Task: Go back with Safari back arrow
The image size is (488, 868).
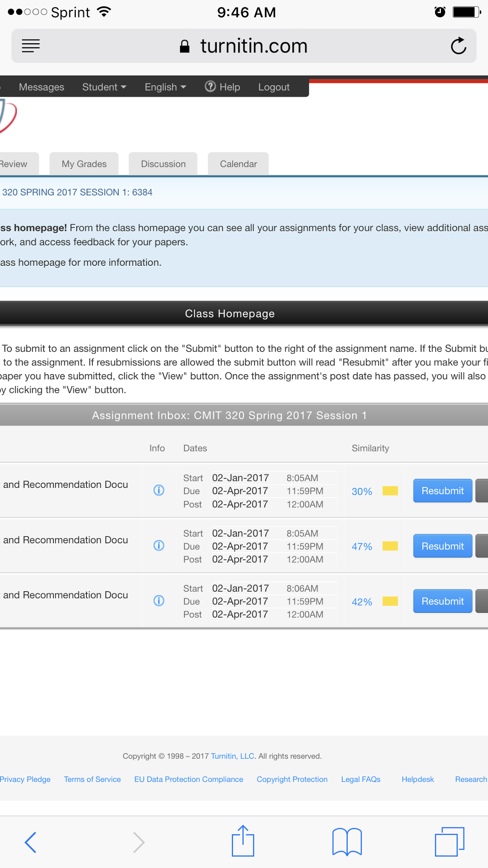Action: (x=30, y=842)
